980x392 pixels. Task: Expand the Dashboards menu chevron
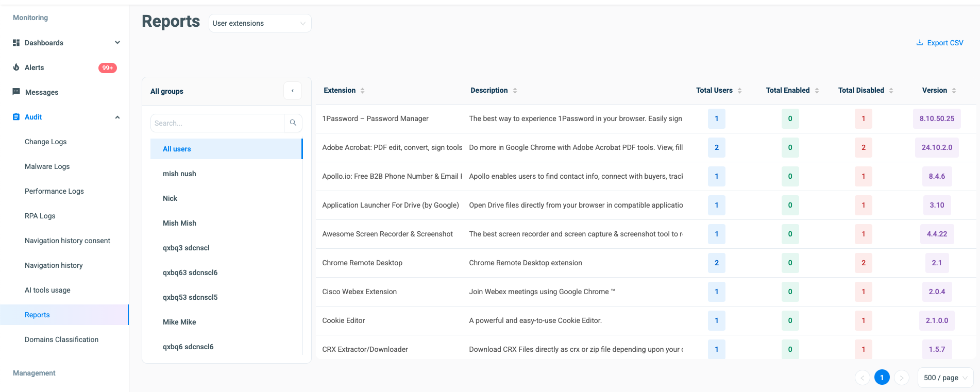[117, 43]
